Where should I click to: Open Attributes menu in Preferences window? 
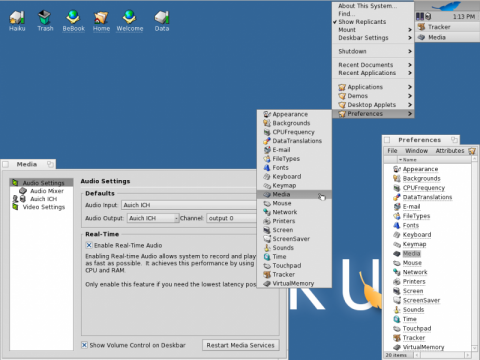coord(450,151)
